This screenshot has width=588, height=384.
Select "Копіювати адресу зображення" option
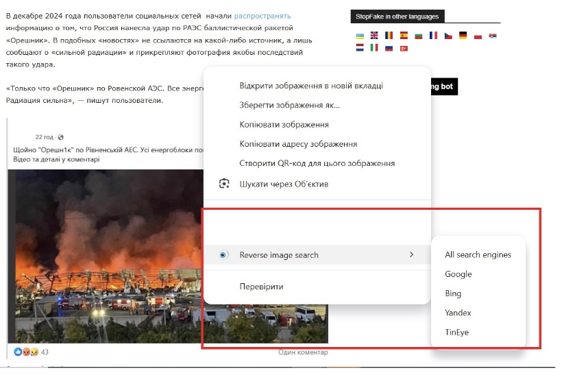[x=298, y=144]
